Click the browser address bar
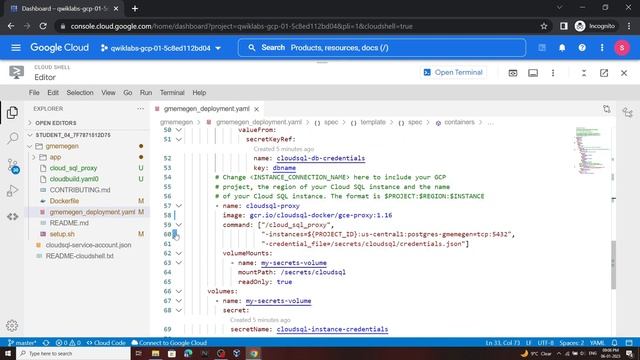The image size is (640, 360). coord(302,26)
